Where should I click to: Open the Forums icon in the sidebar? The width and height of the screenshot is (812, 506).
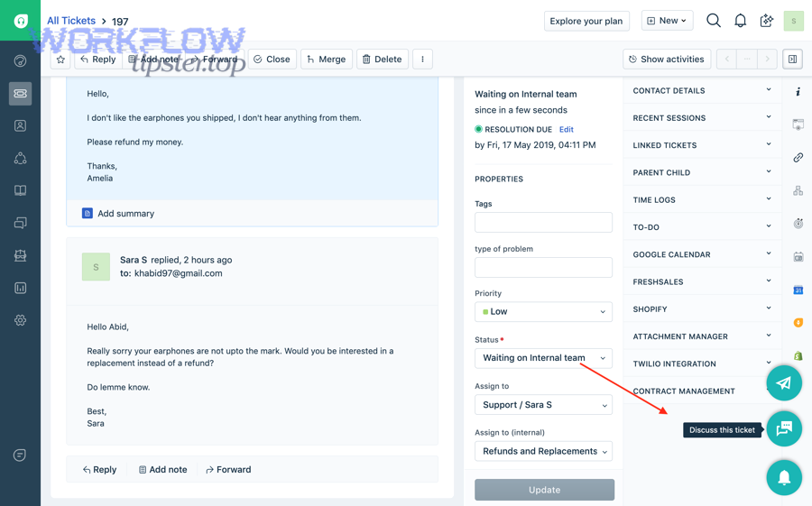20,223
